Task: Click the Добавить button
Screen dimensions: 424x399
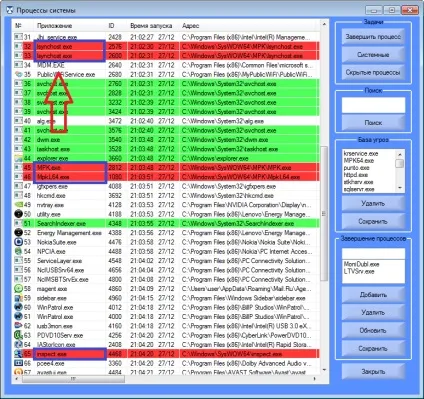Action: click(x=373, y=295)
